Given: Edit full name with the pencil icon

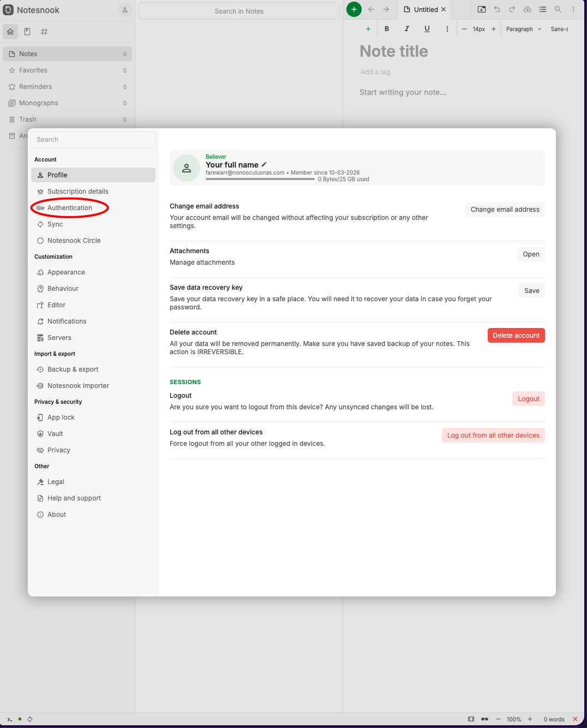Looking at the screenshot, I should pos(264,164).
